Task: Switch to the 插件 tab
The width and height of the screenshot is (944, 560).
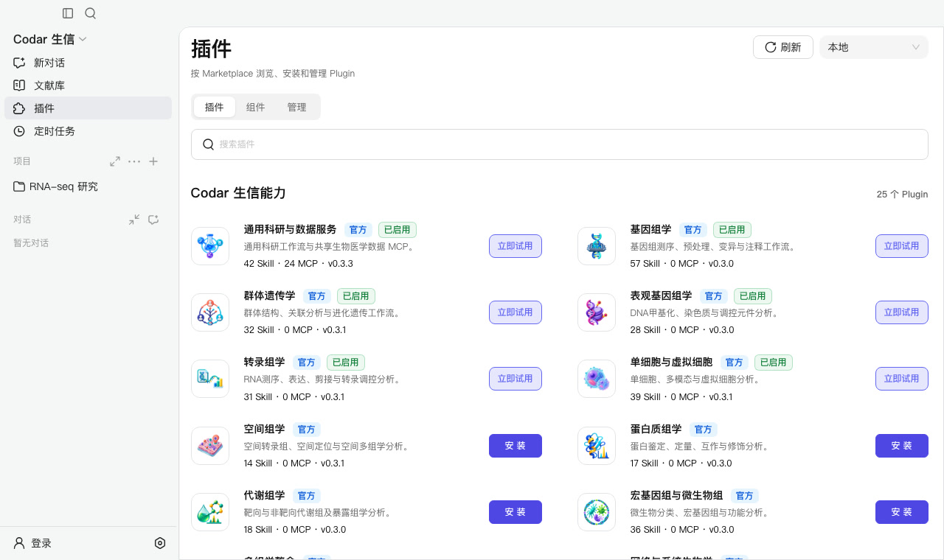Action: coord(215,107)
